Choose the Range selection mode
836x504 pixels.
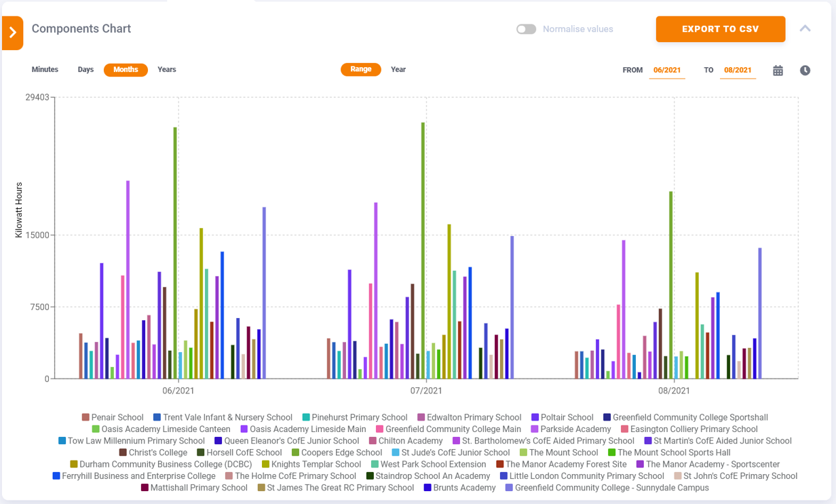(x=361, y=70)
